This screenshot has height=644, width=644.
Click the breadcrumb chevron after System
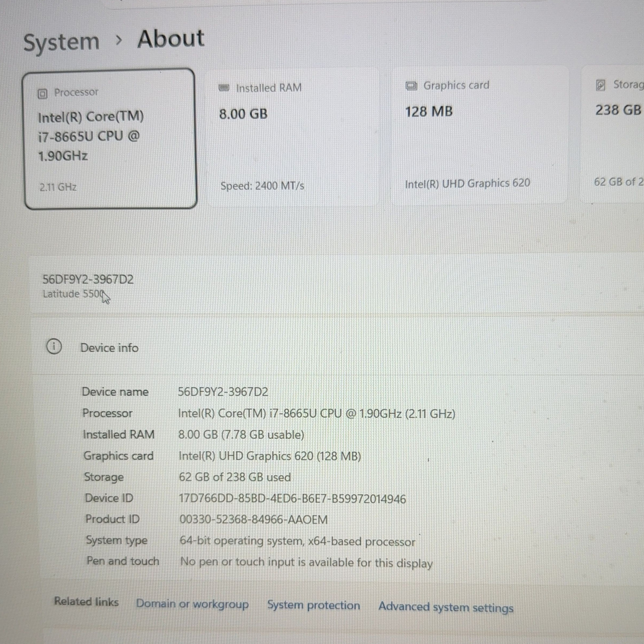click(118, 40)
